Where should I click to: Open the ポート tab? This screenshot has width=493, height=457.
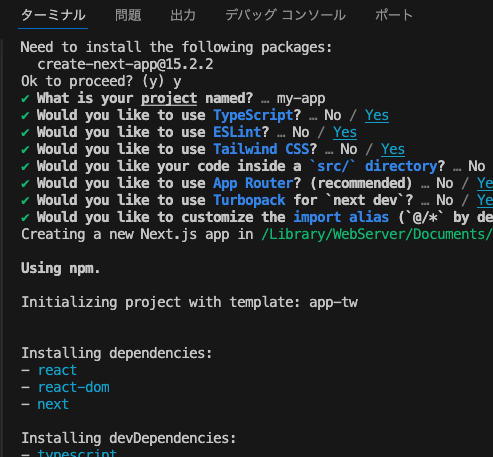point(394,15)
